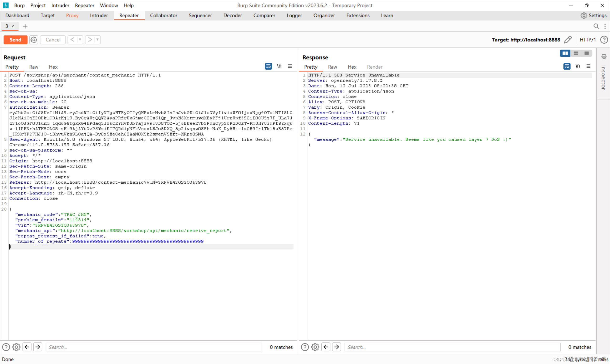Open Inspector panel icon on right sidebar
This screenshot has height=364, width=610.
tap(604, 57)
